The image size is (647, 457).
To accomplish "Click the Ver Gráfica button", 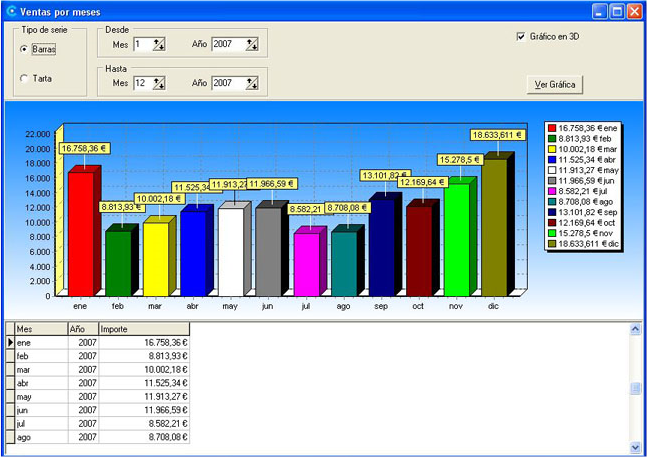I will tap(555, 85).
